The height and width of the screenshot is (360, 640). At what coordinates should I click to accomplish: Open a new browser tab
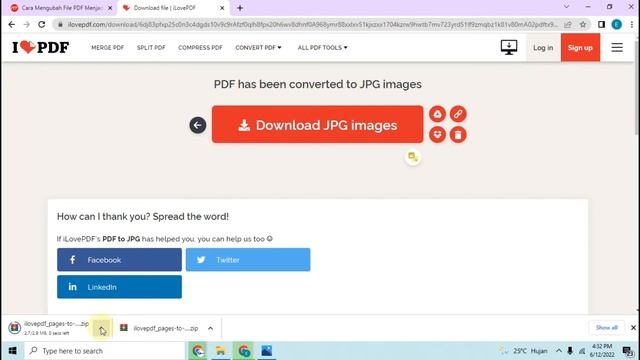point(240,8)
